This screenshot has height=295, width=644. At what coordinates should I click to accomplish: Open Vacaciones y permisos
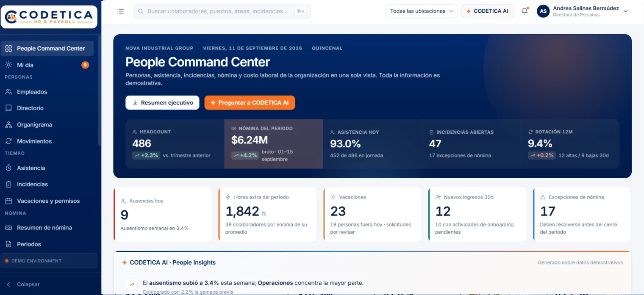point(47,201)
